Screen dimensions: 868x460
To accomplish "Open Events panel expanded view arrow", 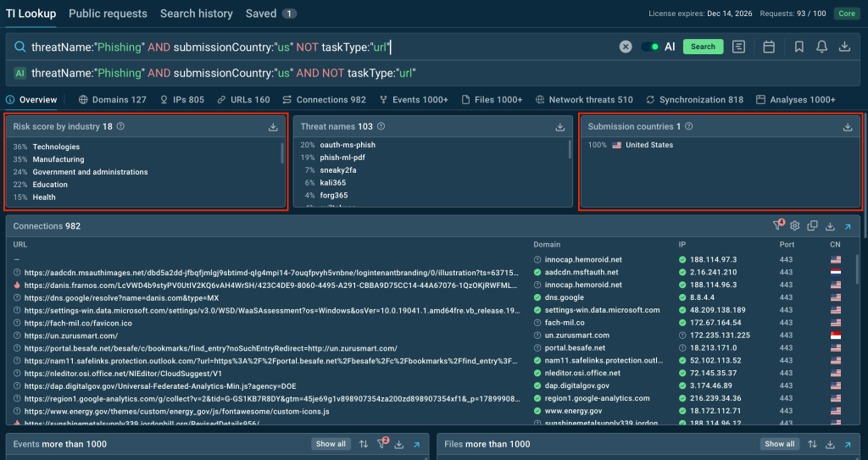I will tap(416, 444).
